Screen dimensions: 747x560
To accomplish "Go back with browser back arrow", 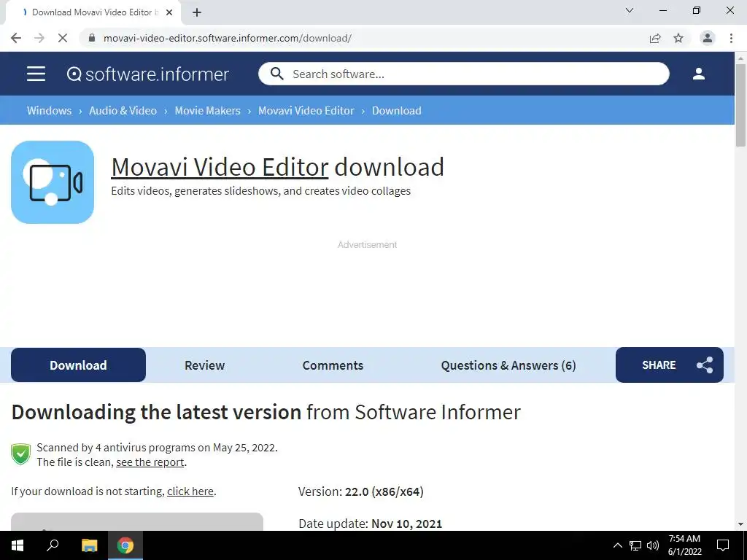I will click(x=16, y=38).
